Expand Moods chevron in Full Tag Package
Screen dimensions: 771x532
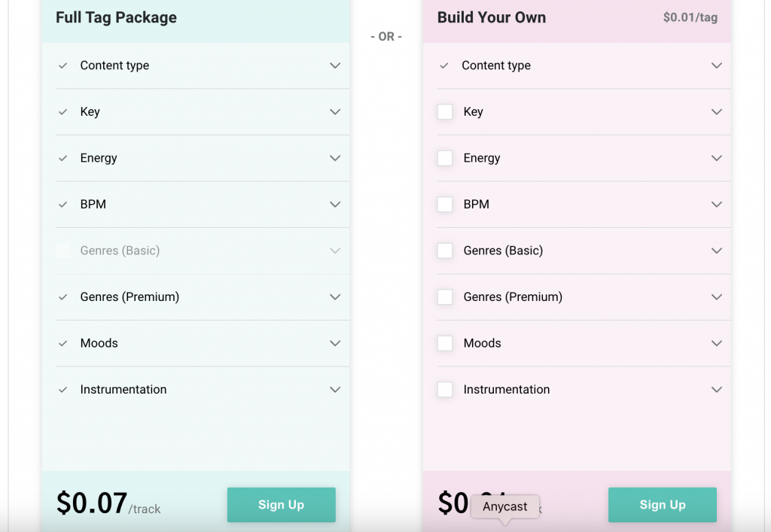point(335,343)
